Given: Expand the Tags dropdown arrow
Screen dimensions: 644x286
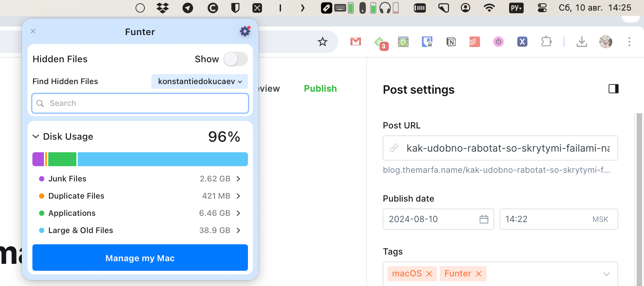Looking at the screenshot, I should tap(606, 274).
